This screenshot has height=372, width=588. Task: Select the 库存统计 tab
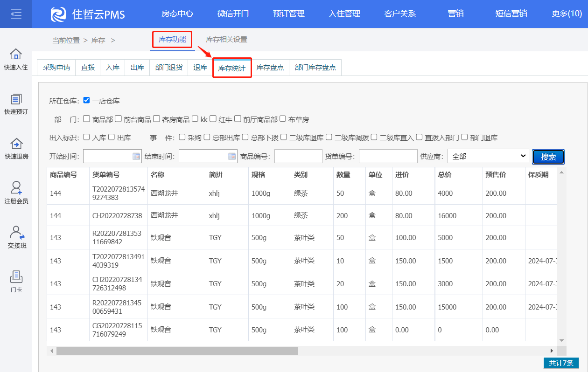pyautogui.click(x=232, y=68)
